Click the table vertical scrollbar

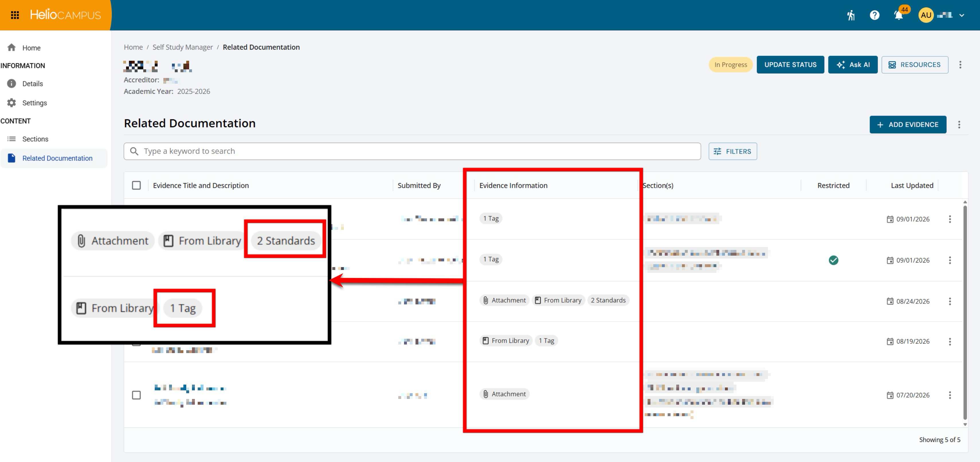tap(965, 312)
